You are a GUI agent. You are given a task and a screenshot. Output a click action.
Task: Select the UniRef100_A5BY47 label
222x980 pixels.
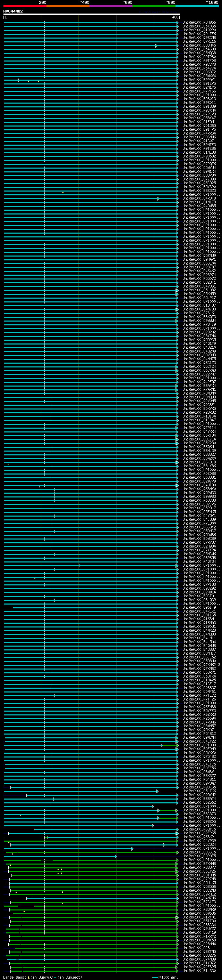click(x=199, y=118)
